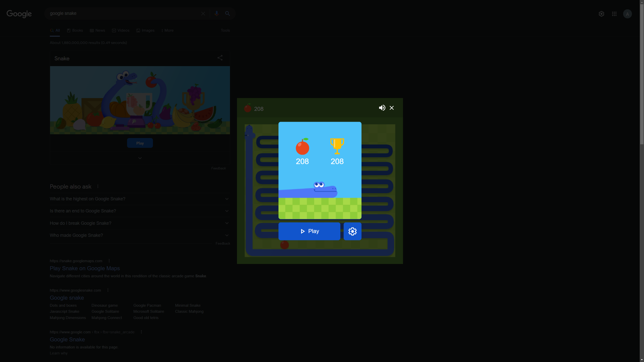
Task: Open account avatar menu
Action: click(627, 14)
